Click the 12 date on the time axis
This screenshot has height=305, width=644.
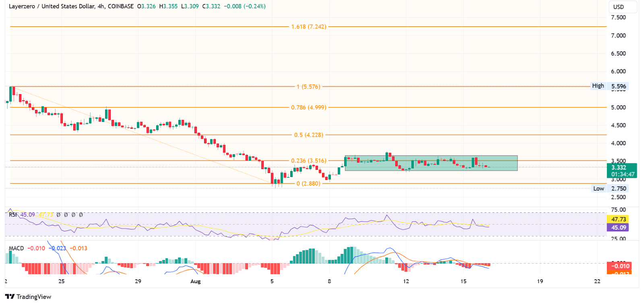tap(406, 281)
